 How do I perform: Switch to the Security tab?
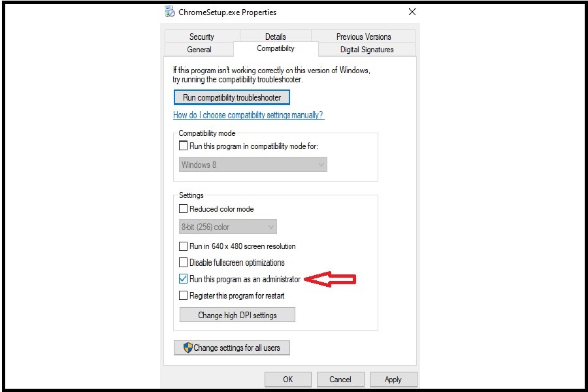pos(201,37)
